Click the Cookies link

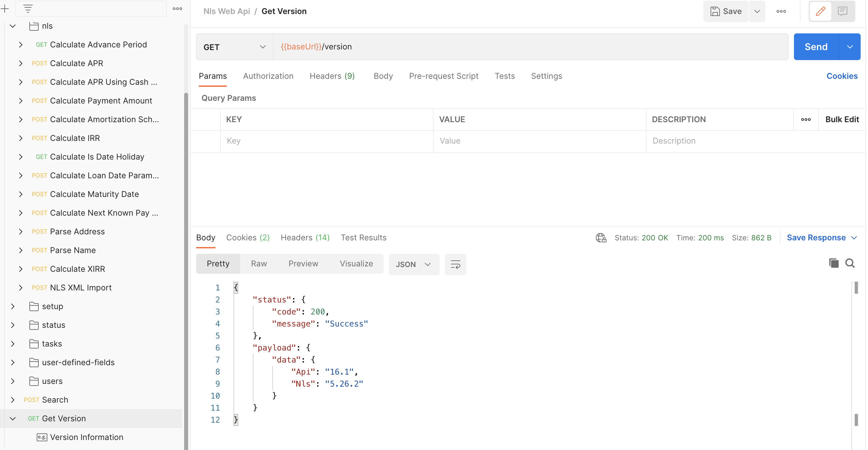pos(842,76)
